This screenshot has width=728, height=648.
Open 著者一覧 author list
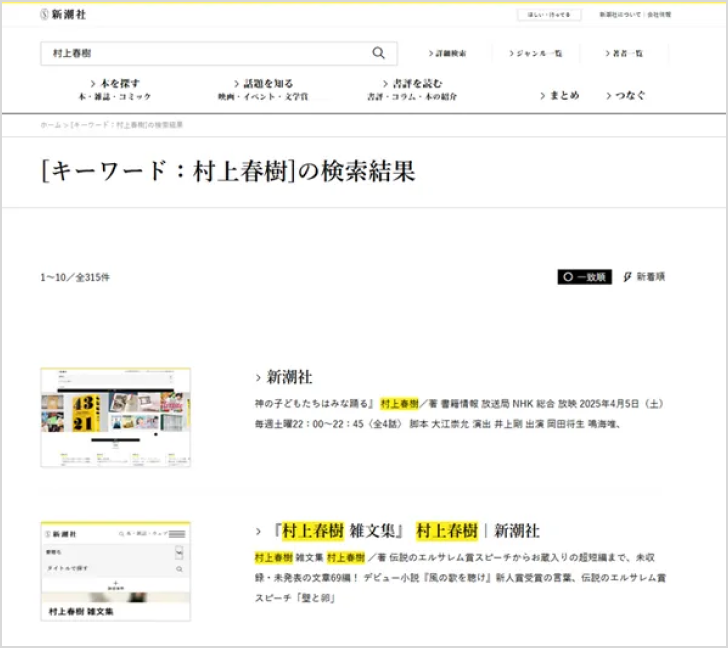click(624, 53)
